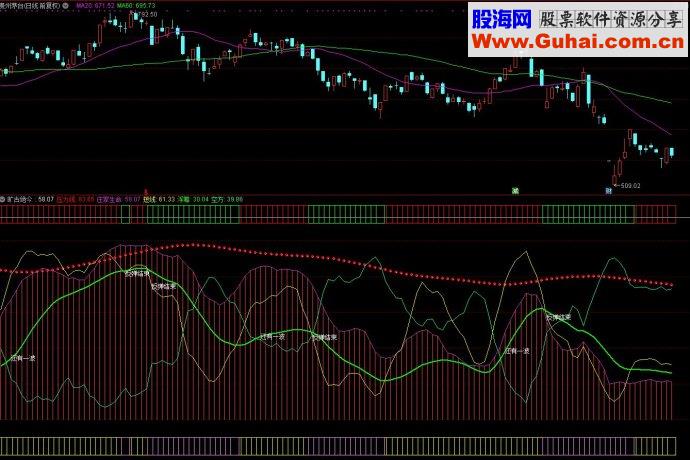Click the 地线 61.33 indicator value
Image resolution: width=690 pixels, height=460 pixels.
click(159, 199)
